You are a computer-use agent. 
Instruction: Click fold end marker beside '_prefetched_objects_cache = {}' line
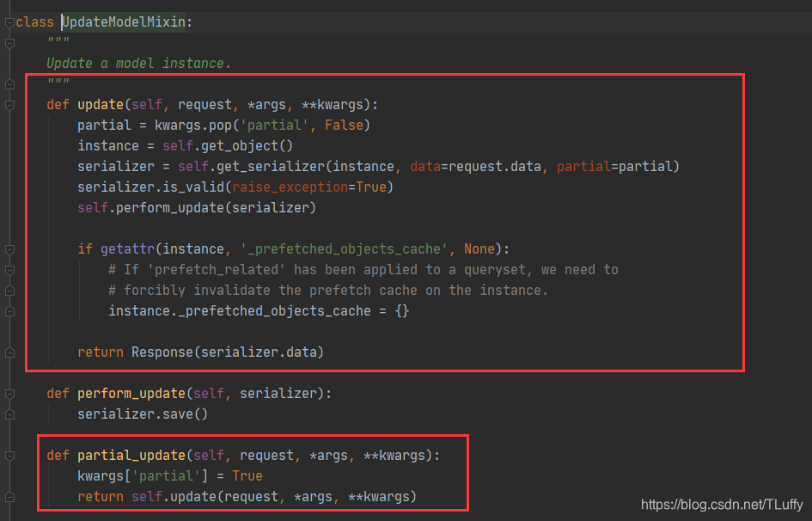click(9, 311)
